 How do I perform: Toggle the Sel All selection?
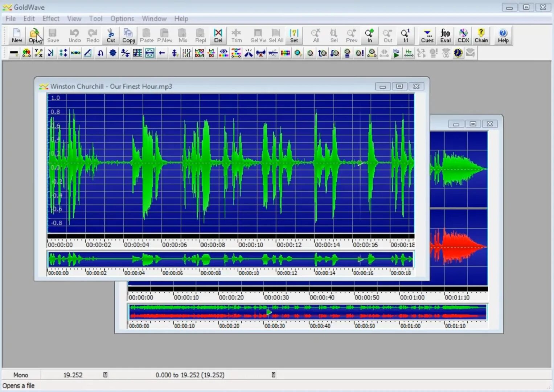click(x=276, y=35)
